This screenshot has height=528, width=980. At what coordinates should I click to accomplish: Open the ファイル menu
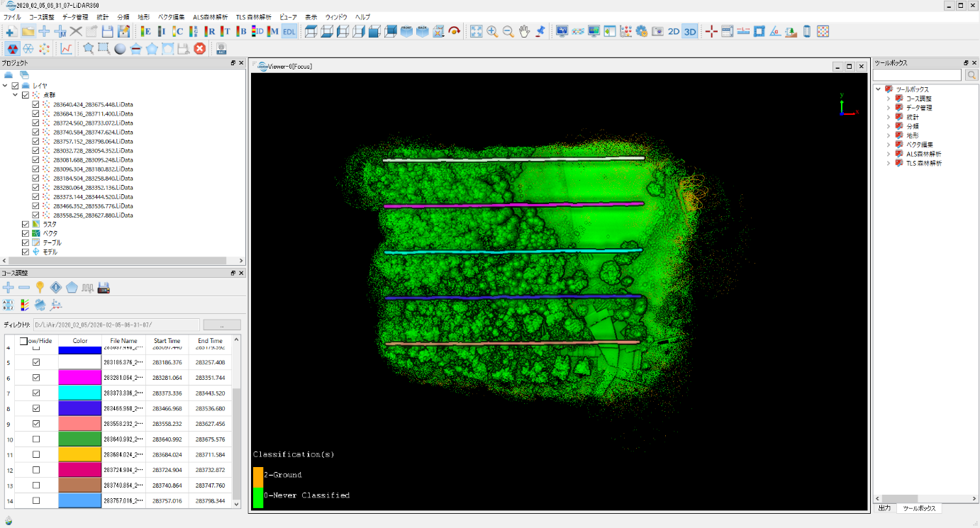click(13, 16)
